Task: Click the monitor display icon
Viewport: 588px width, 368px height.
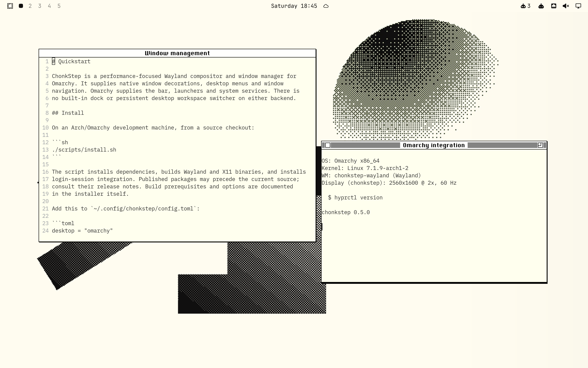Action: [x=579, y=6]
